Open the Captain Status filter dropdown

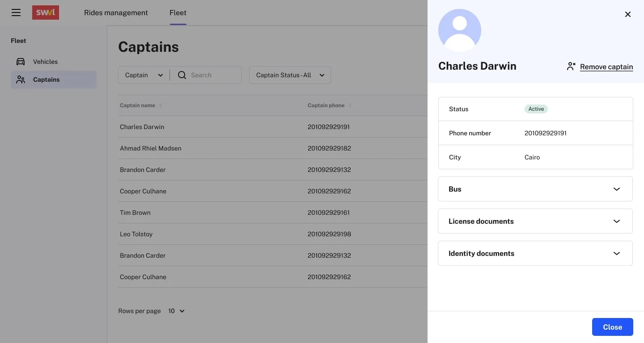(x=290, y=75)
